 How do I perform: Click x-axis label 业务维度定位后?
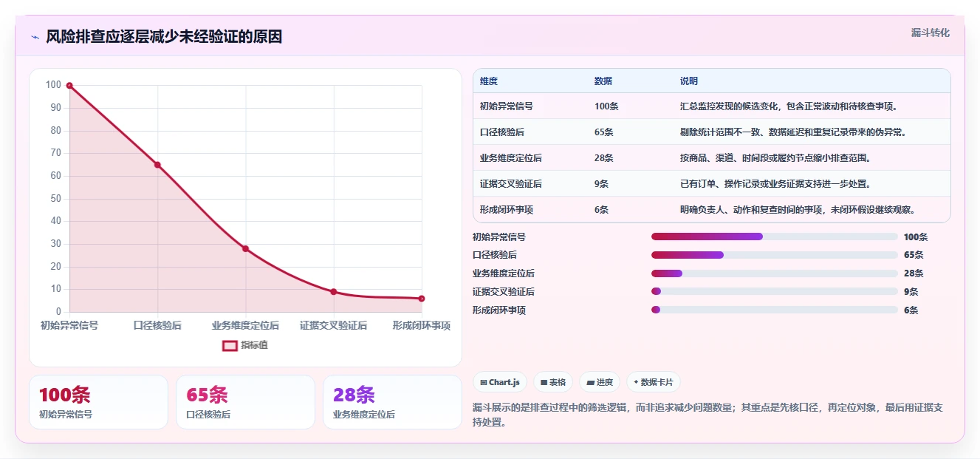tap(246, 325)
